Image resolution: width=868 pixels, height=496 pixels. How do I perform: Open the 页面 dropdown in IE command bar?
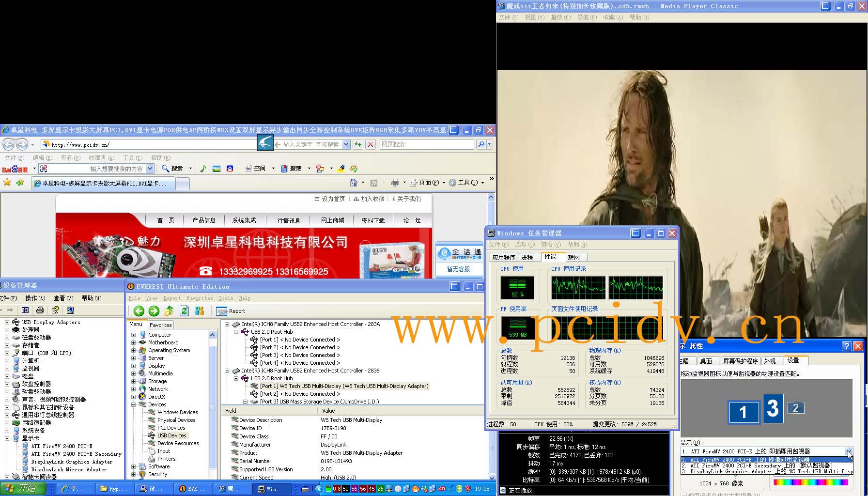click(x=428, y=183)
